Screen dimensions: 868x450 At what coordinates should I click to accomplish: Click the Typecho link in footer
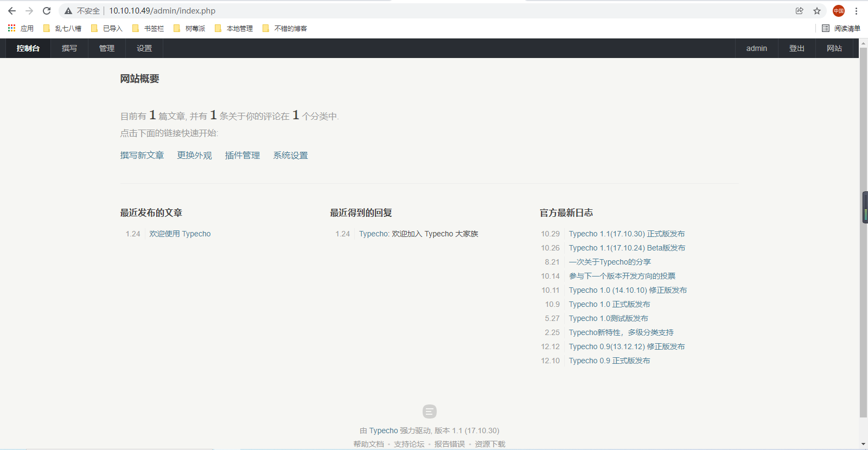coord(384,431)
